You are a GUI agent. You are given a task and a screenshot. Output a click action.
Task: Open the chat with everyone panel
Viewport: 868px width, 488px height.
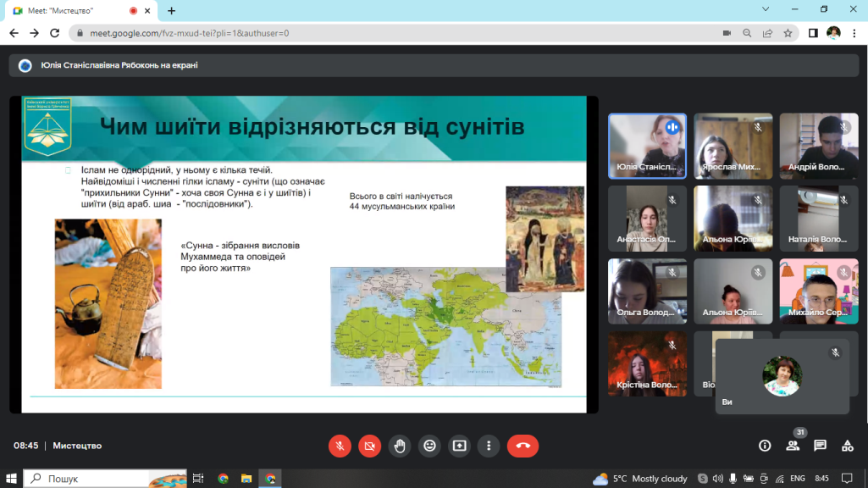[x=820, y=446]
